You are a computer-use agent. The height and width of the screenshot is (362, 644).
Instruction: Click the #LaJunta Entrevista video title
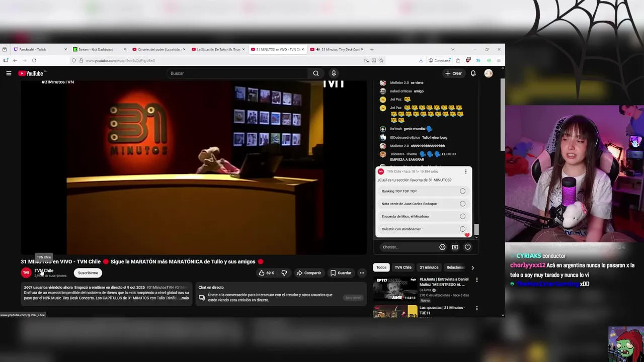444,282
